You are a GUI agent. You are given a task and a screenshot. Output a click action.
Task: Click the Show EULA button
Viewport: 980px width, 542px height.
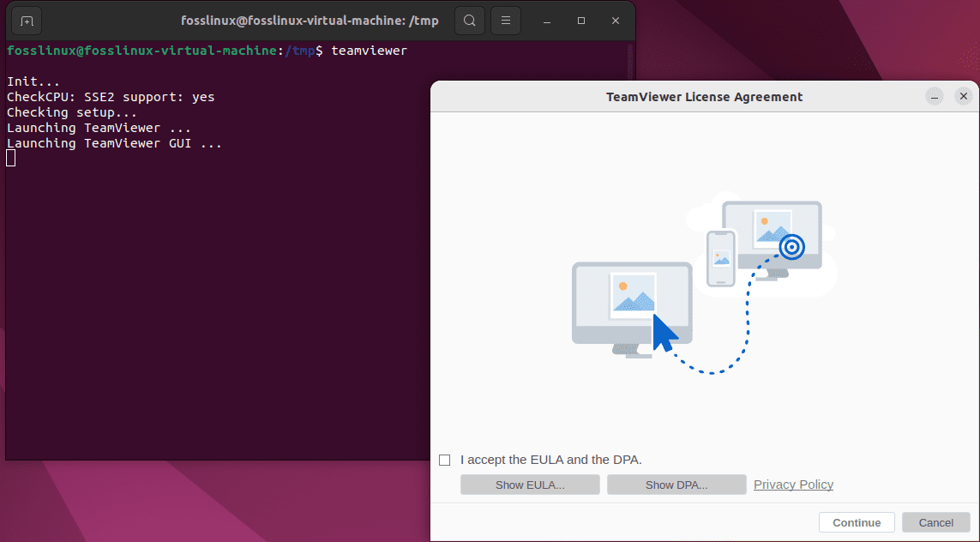point(530,484)
